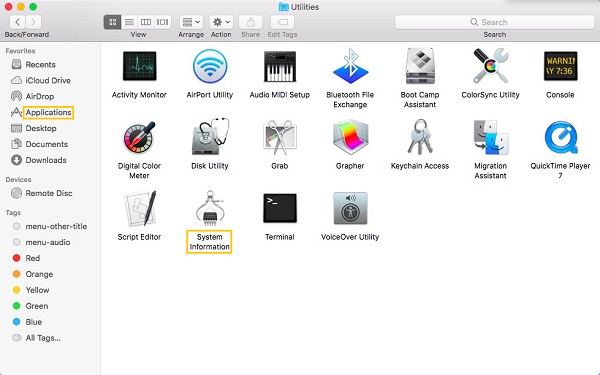
Task: Open the Terminal app icon
Action: [x=280, y=208]
